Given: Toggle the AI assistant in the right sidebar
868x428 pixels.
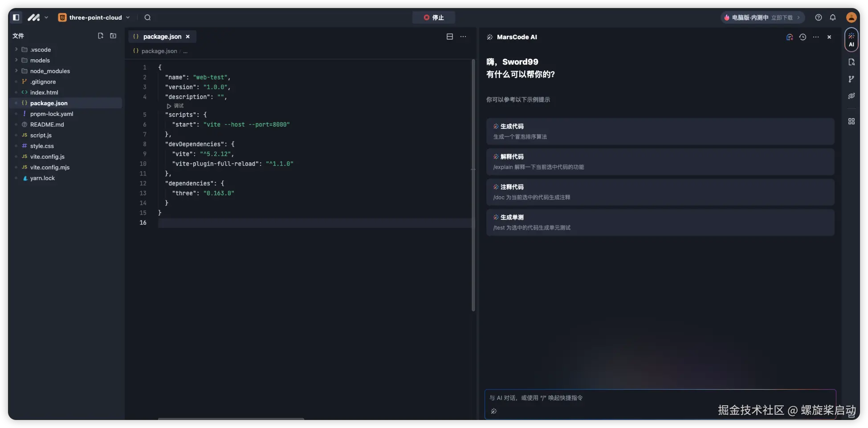Looking at the screenshot, I should pyautogui.click(x=852, y=40).
